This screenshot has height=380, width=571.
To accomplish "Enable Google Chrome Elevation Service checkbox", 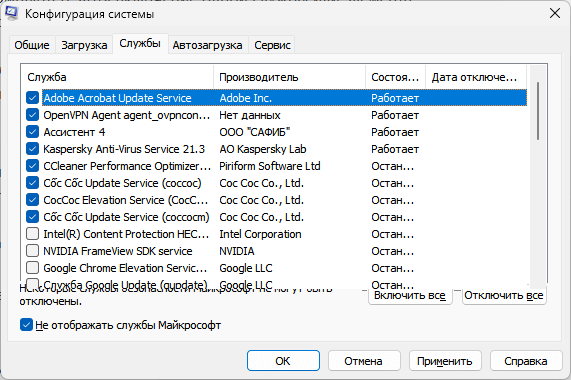I will point(32,268).
